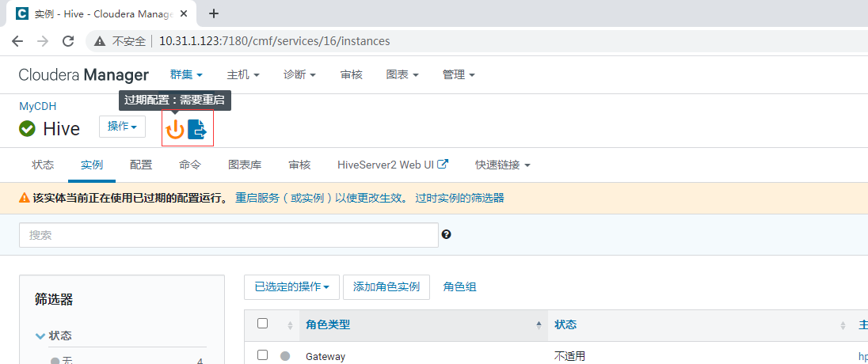Click the Gateway row gray status dot
The image size is (868, 364).
[x=285, y=356]
